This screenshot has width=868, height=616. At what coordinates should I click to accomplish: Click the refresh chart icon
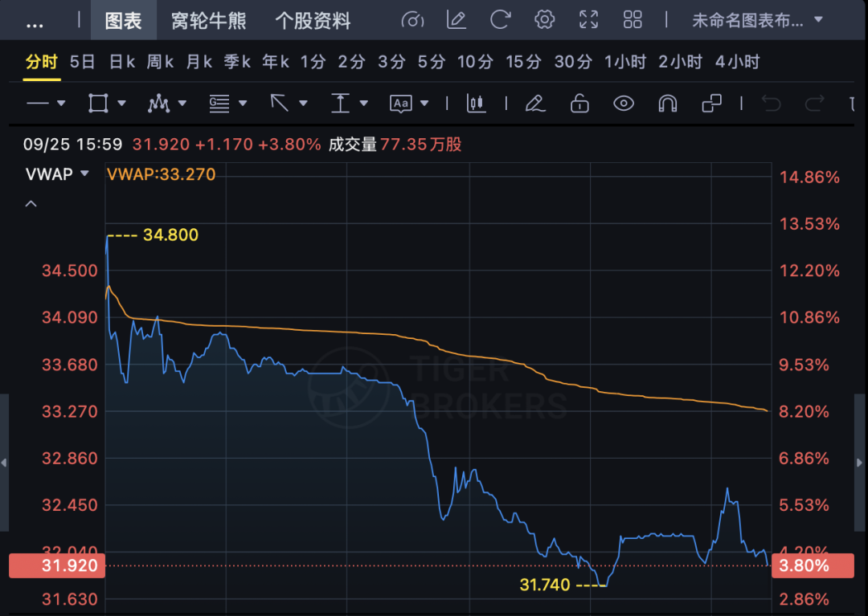[501, 20]
